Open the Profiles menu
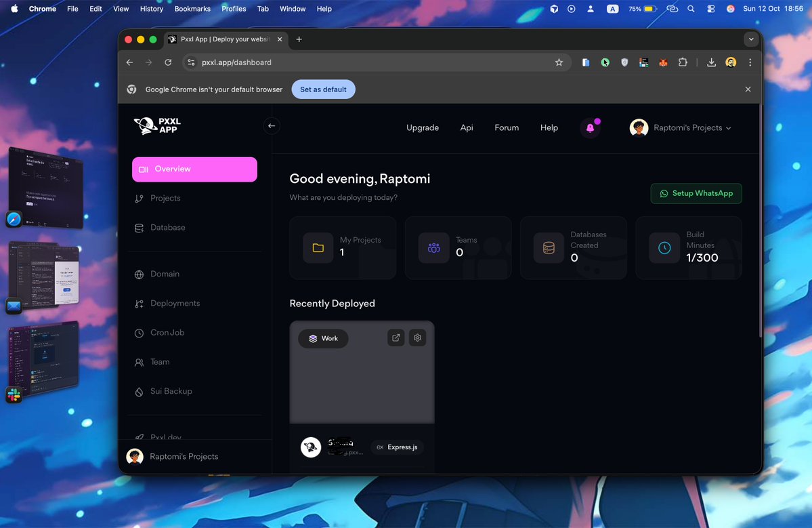Image resolution: width=812 pixels, height=528 pixels. [234, 9]
